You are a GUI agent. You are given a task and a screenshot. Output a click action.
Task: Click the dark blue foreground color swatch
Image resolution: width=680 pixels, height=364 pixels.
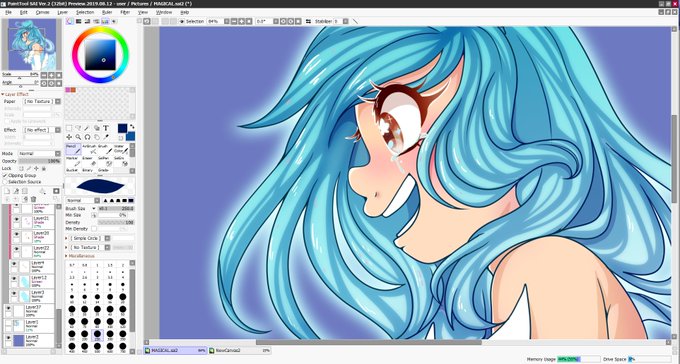(x=122, y=128)
